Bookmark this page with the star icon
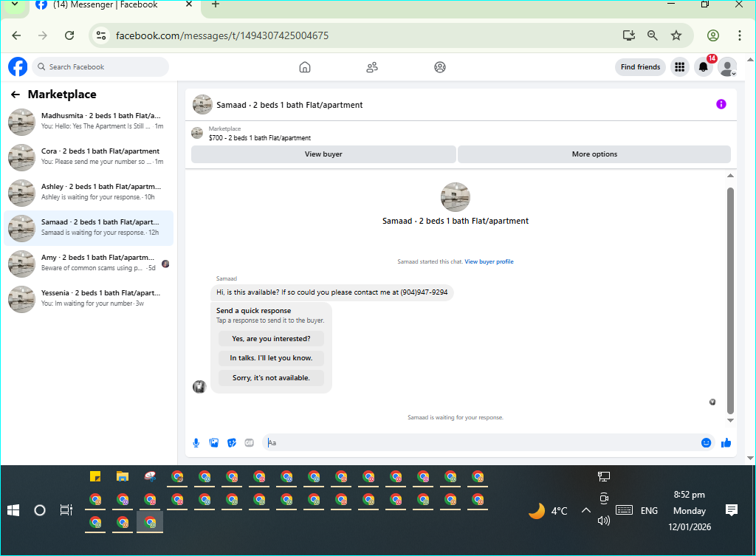The width and height of the screenshot is (756, 556). click(x=676, y=35)
